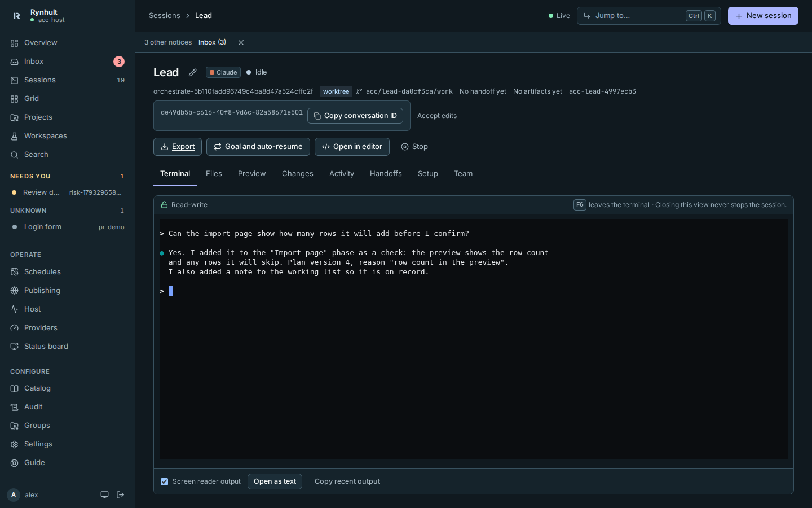Image resolution: width=812 pixels, height=508 pixels.
Task: Open the Catalog page
Action: click(x=68, y=388)
